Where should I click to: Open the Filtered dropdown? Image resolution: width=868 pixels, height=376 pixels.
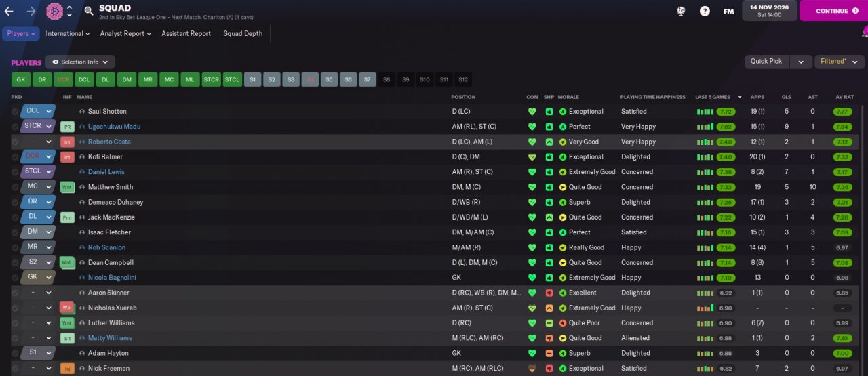click(x=838, y=61)
